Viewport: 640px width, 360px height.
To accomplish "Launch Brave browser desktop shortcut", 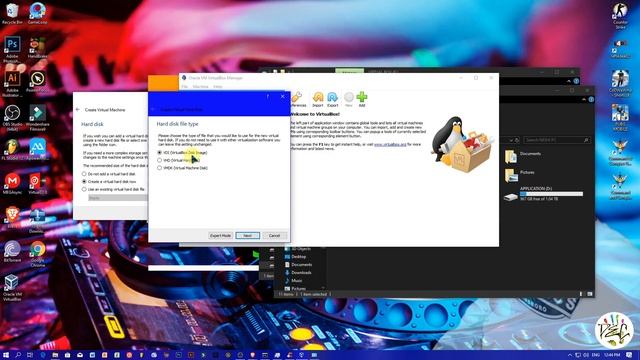I will (12, 217).
